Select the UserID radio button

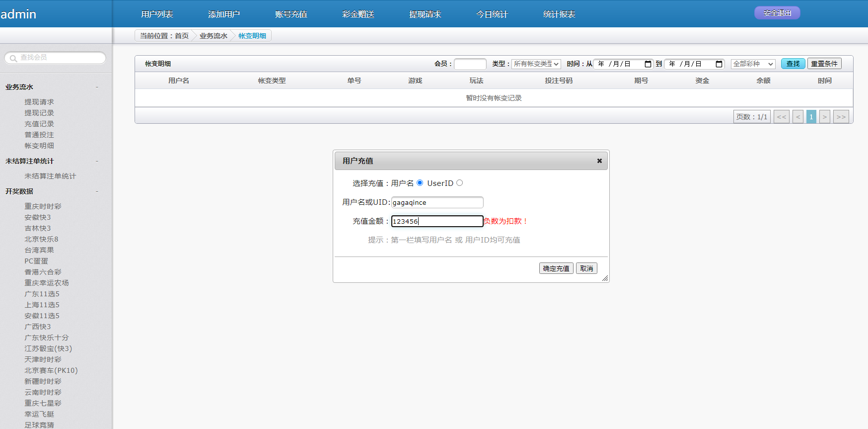tap(459, 183)
